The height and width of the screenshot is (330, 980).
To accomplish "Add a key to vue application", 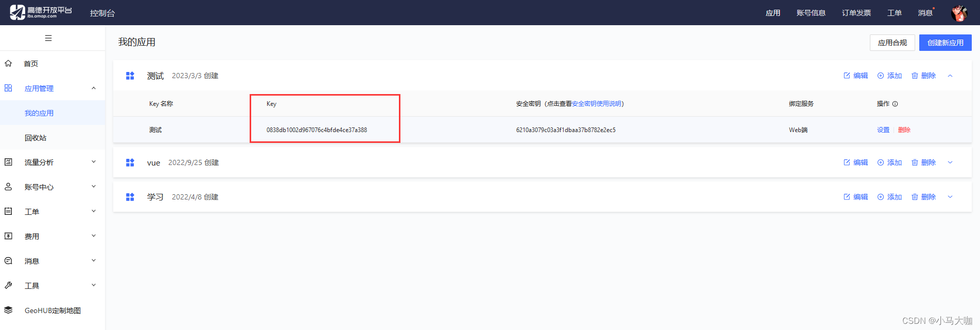I will [889, 162].
